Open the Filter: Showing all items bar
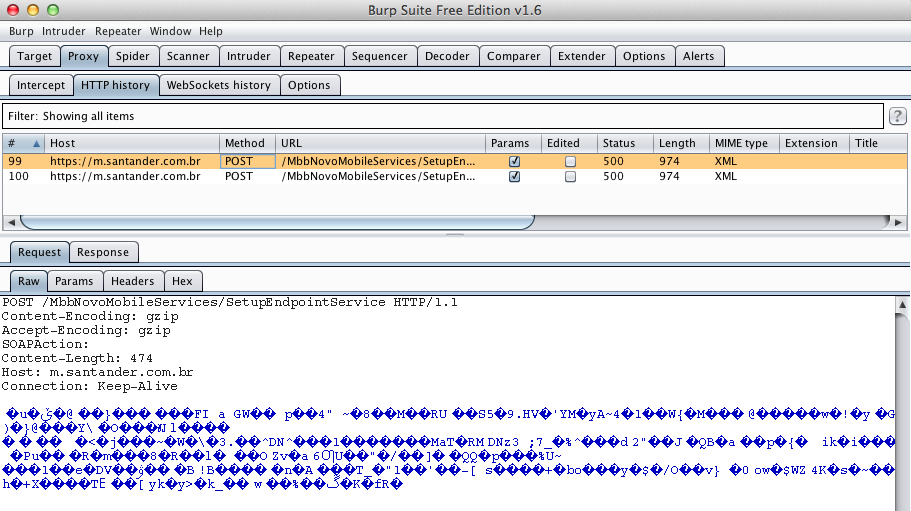911x511 pixels. [442, 116]
